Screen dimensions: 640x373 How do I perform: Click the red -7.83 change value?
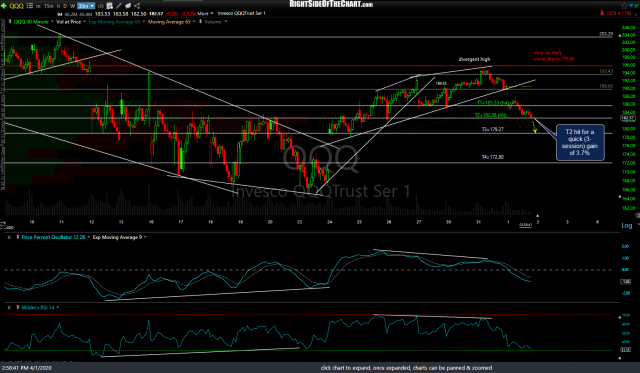click(611, 13)
